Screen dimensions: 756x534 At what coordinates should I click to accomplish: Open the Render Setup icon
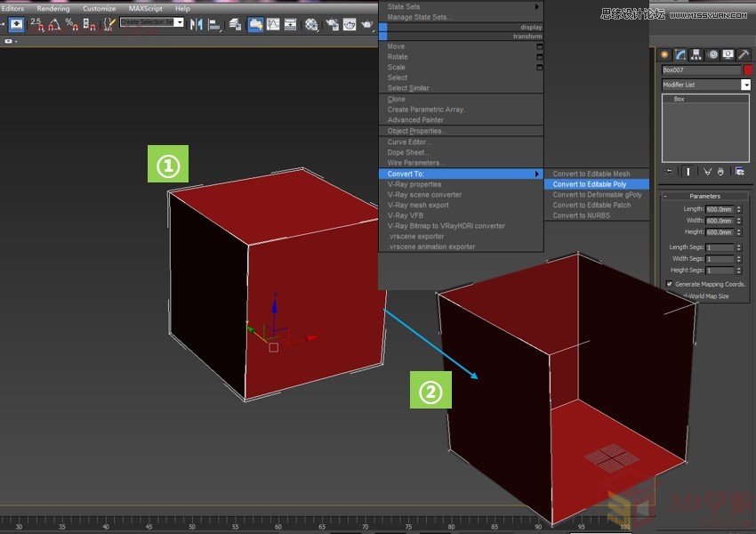(x=333, y=24)
